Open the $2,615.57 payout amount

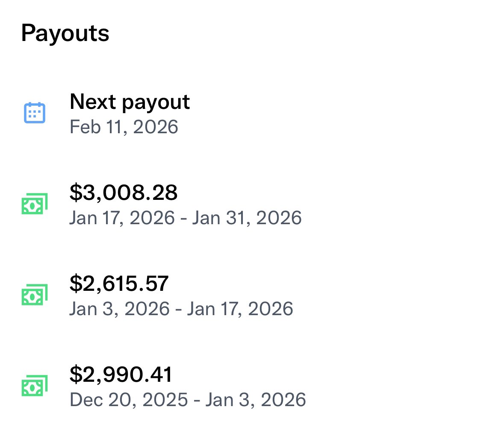pos(119,284)
